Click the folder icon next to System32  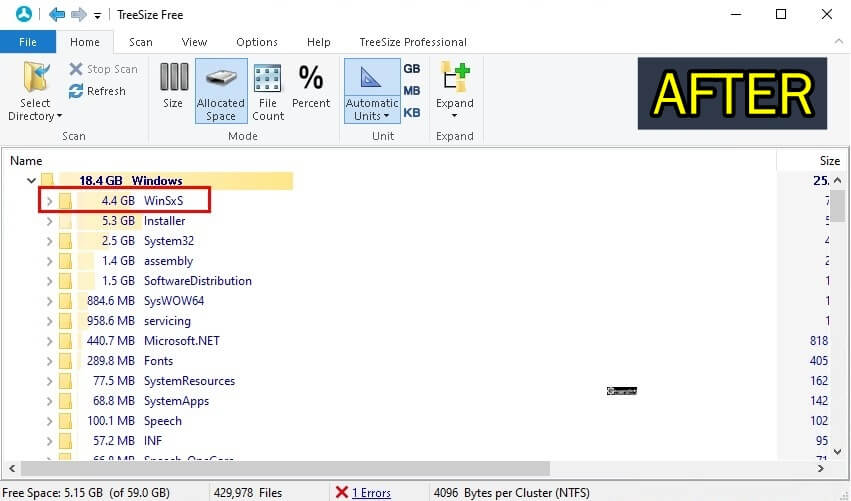(66, 242)
